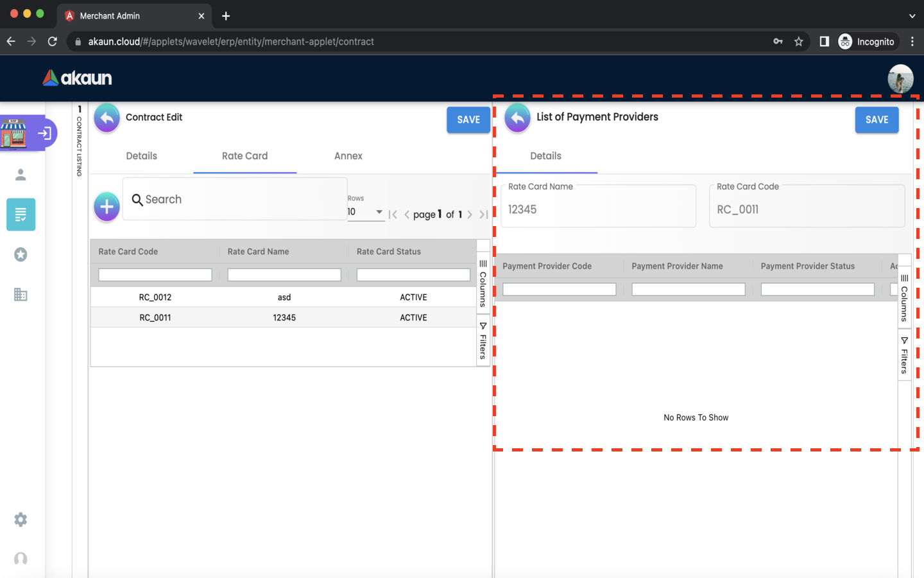The width and height of the screenshot is (924, 578).
Task: Click the back arrow beside List of Payment Providers
Action: 517,118
